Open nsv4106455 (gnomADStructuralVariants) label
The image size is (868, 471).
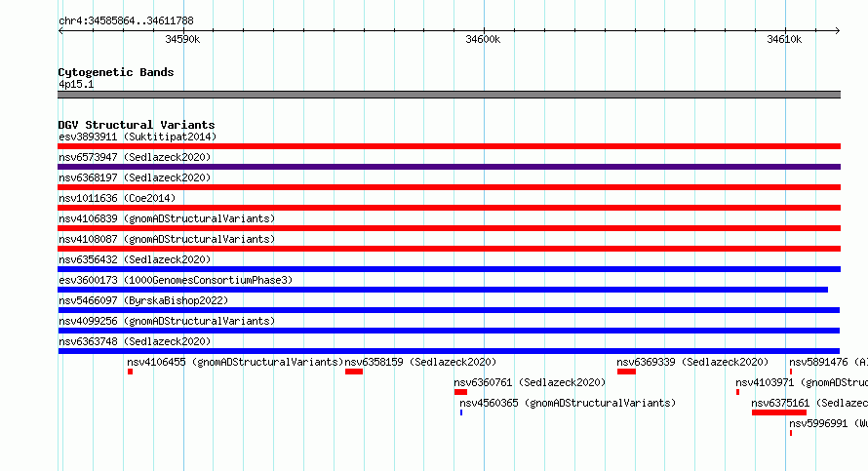click(235, 362)
